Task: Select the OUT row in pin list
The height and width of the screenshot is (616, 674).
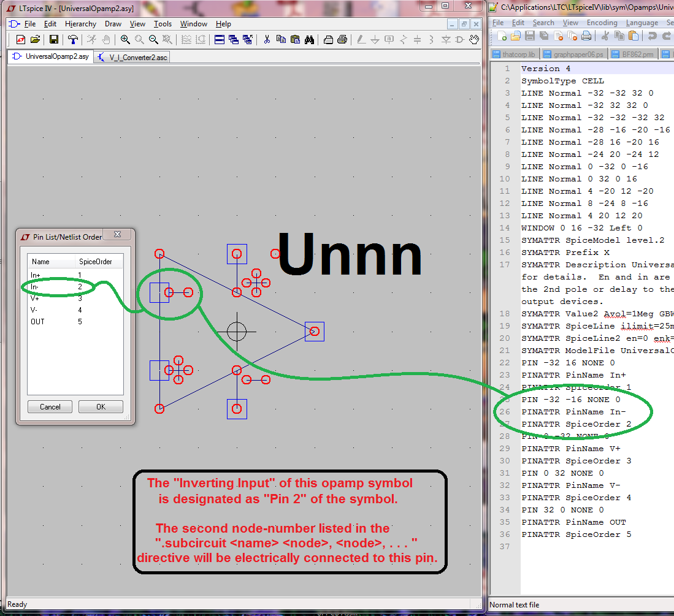Action: (x=75, y=321)
